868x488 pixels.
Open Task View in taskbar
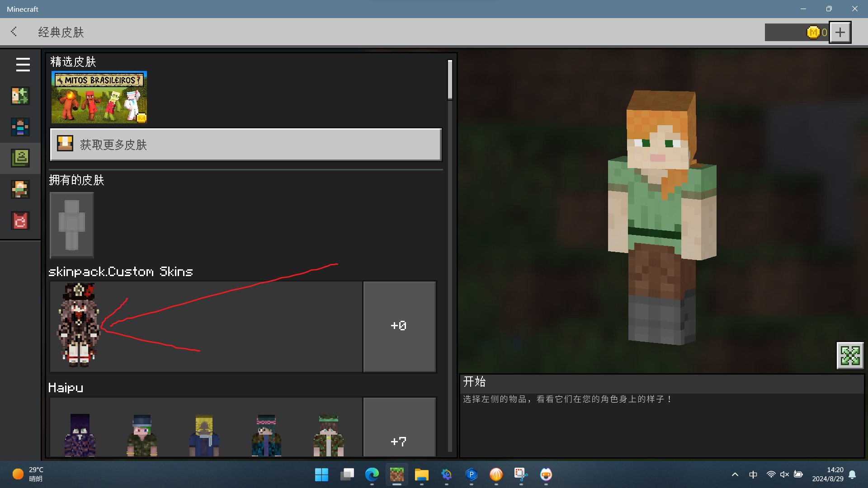tap(347, 474)
